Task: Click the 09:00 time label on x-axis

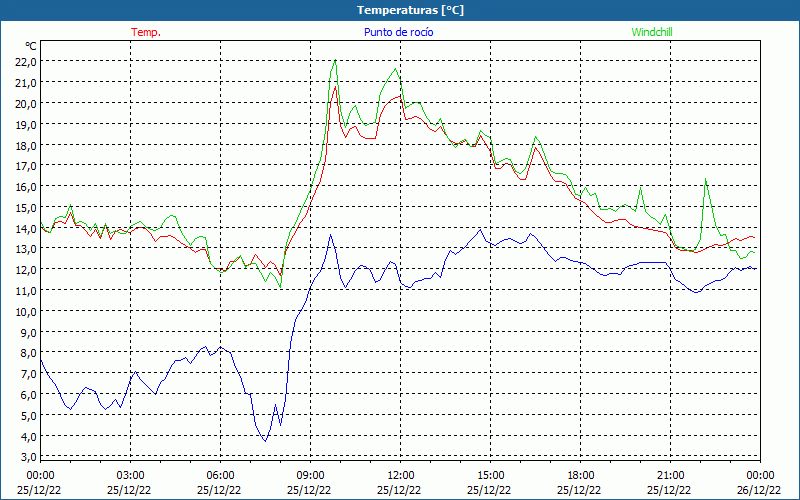Action: 310,476
